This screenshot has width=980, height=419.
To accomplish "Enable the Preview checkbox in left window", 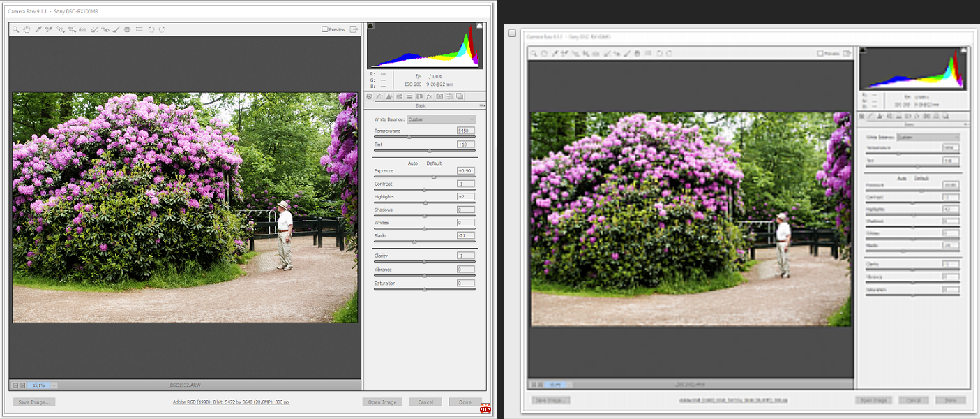I will (x=325, y=29).
